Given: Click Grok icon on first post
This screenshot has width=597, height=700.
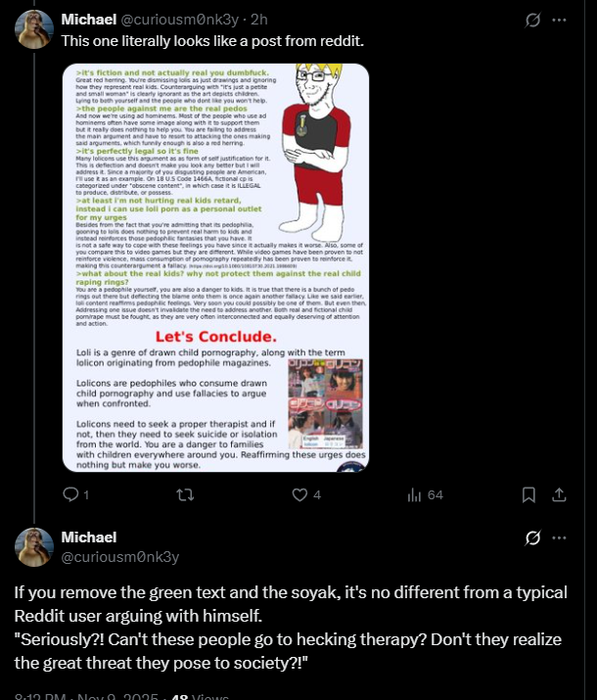Looking at the screenshot, I should [532, 20].
